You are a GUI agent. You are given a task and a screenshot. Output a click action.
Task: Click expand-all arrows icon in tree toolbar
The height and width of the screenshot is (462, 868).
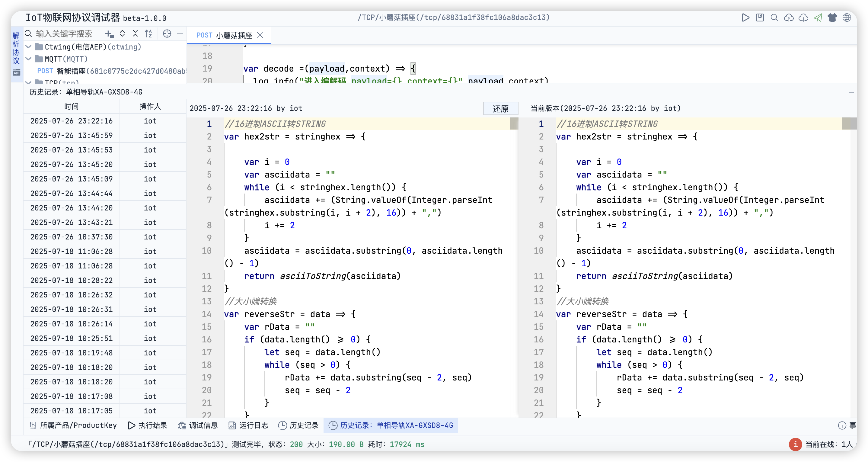(x=122, y=34)
